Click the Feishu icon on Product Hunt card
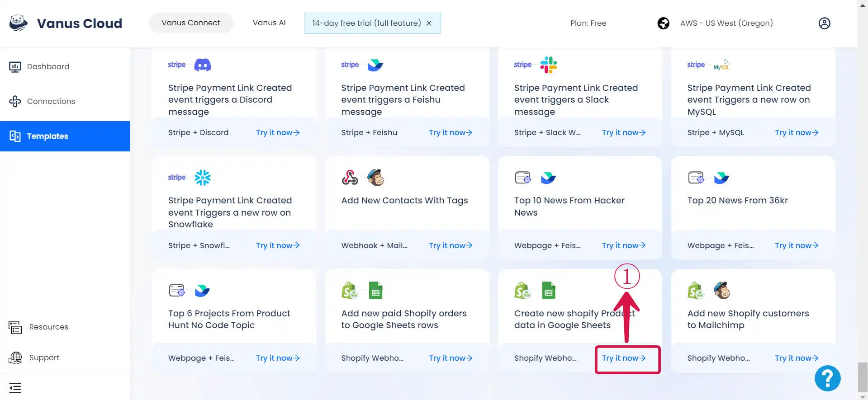 coord(202,291)
